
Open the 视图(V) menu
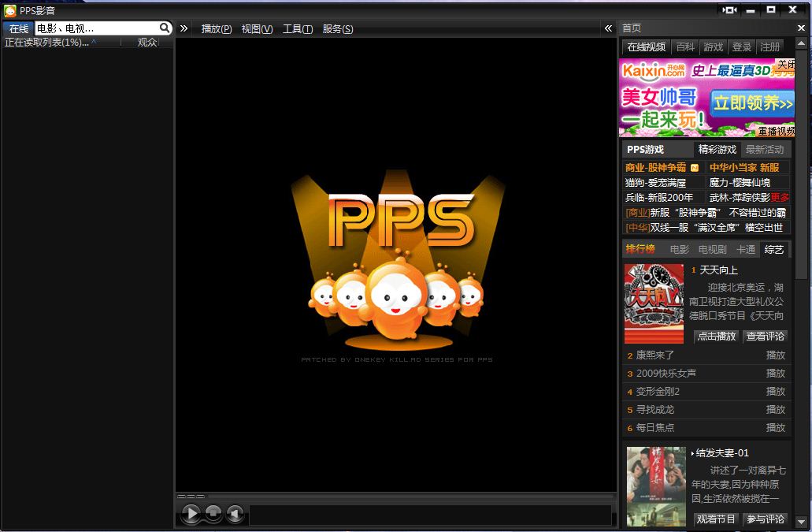click(x=257, y=29)
